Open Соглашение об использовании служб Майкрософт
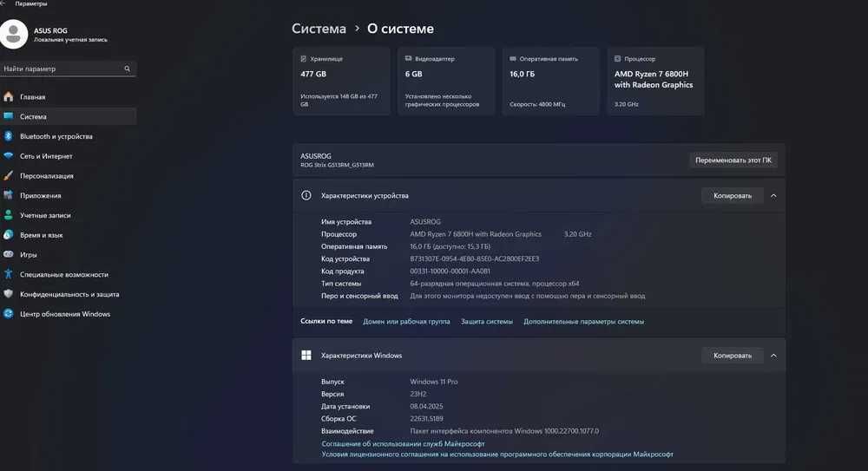This screenshot has height=471, width=868. (403, 444)
